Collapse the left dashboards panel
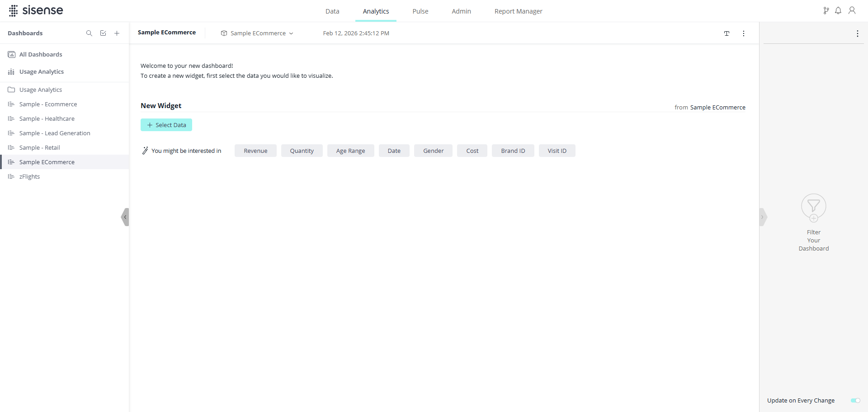 [x=125, y=217]
